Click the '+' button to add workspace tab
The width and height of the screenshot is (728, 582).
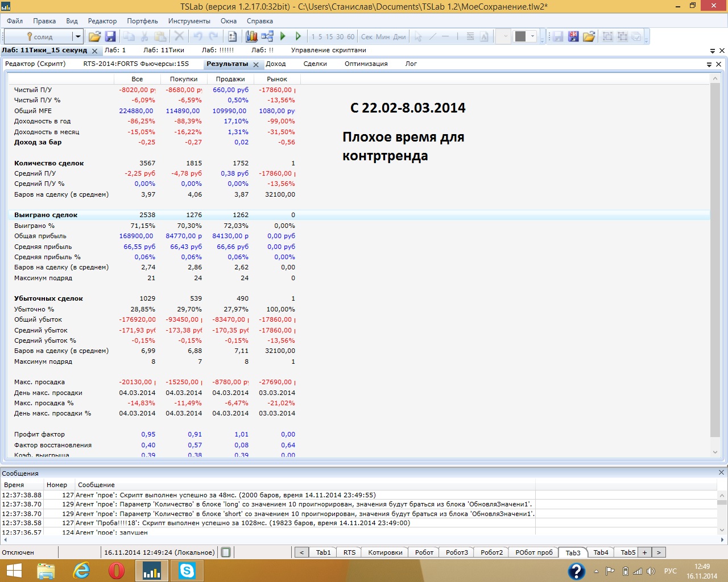click(644, 552)
